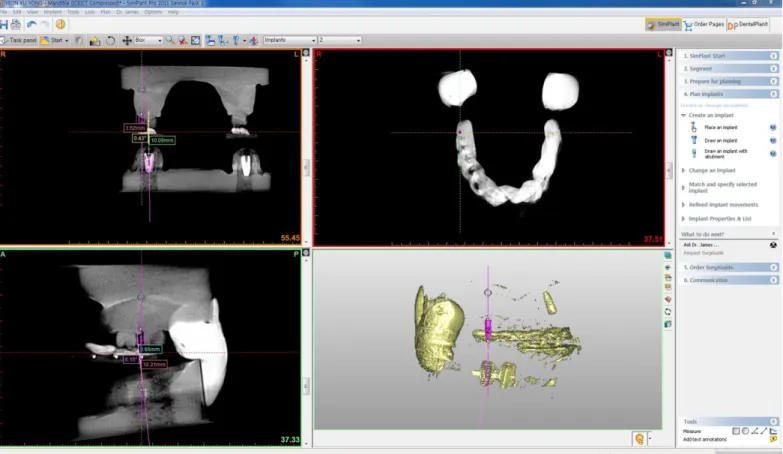Undo the last action

(x=31, y=24)
